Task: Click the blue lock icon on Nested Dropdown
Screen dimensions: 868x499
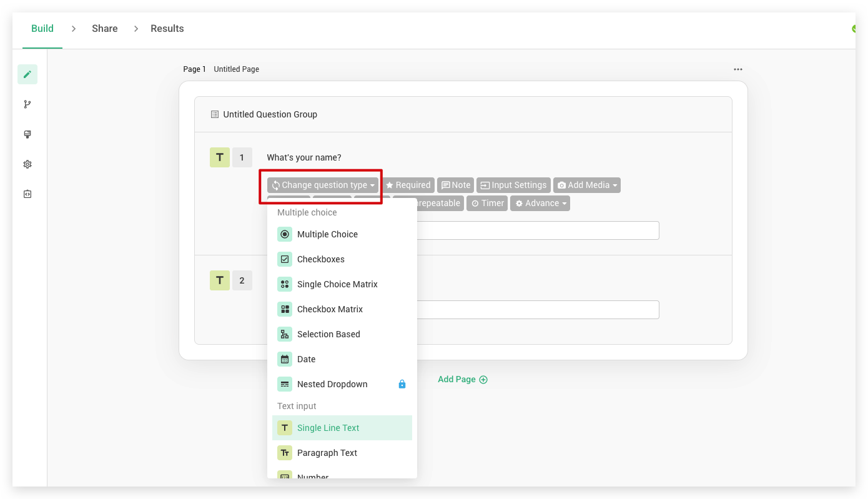Action: coord(402,384)
